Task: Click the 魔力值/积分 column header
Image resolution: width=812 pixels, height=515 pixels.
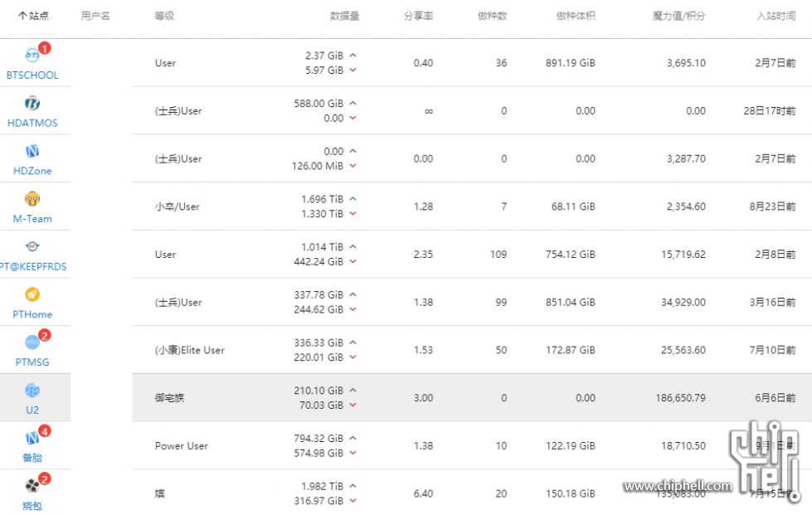Action: coord(678,16)
